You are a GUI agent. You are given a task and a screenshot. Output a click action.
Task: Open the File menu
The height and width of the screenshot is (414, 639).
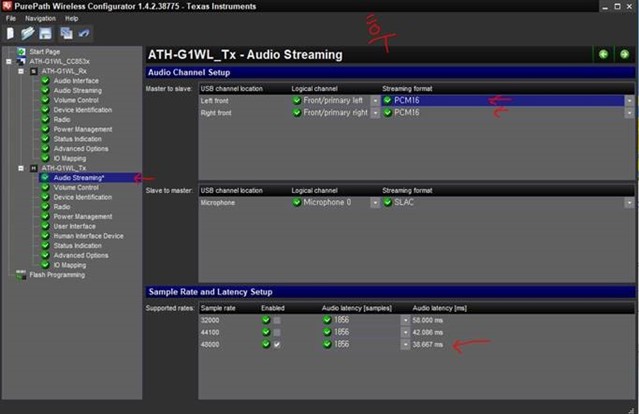point(11,18)
